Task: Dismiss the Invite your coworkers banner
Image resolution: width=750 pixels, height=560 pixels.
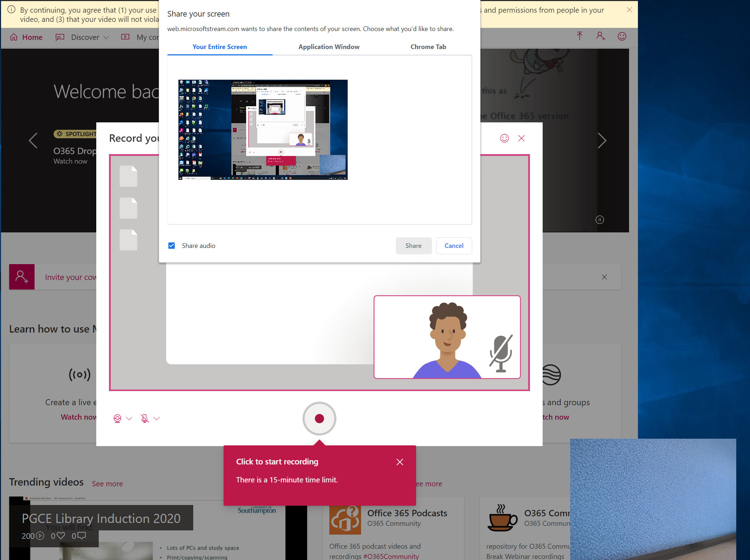Action: tap(604, 277)
